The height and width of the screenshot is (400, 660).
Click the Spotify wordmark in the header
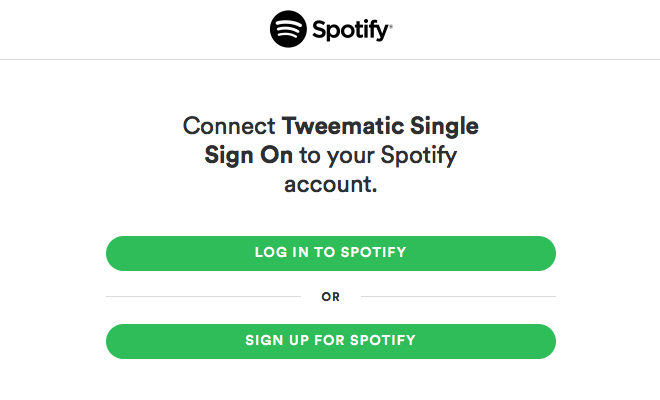(351, 30)
